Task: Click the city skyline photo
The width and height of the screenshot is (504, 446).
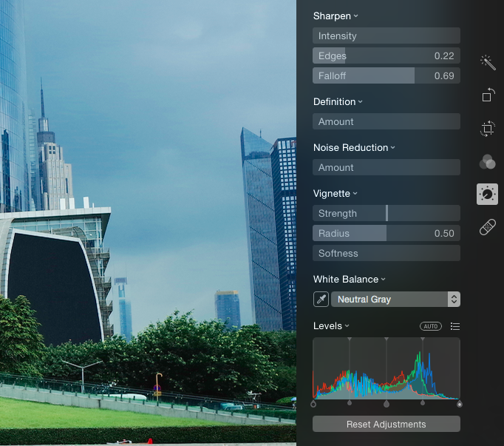Action: pyautogui.click(x=148, y=223)
